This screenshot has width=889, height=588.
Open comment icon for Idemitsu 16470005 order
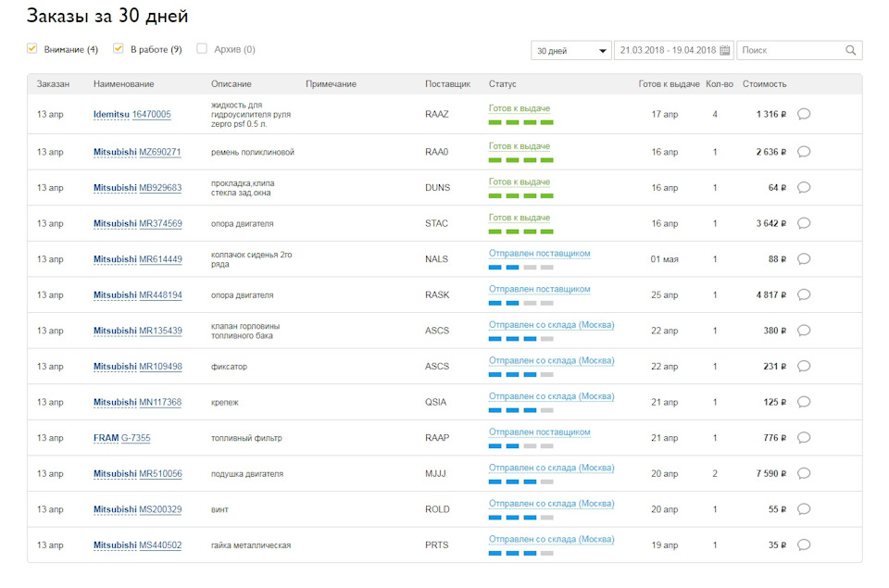(804, 114)
